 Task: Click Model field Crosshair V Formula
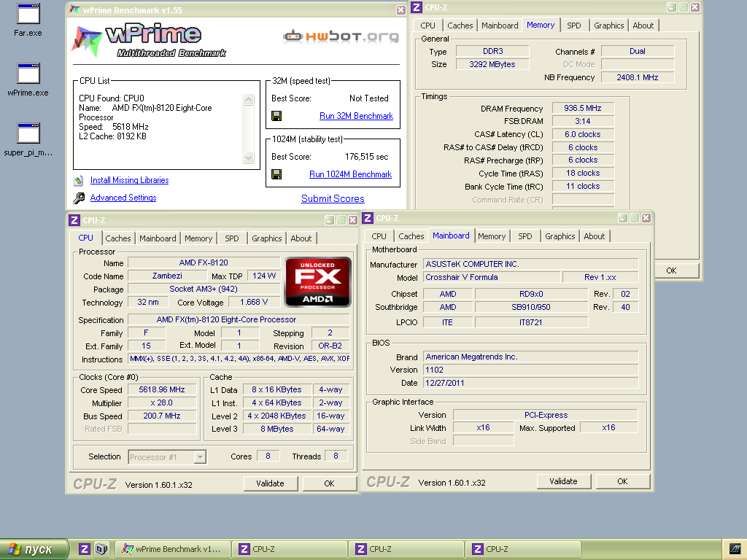coord(491,277)
